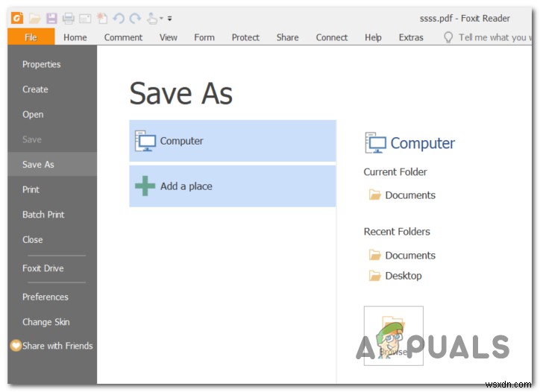Expand the Customize Quick Access Toolbar arrow
This screenshot has width=540, height=392.
point(170,19)
